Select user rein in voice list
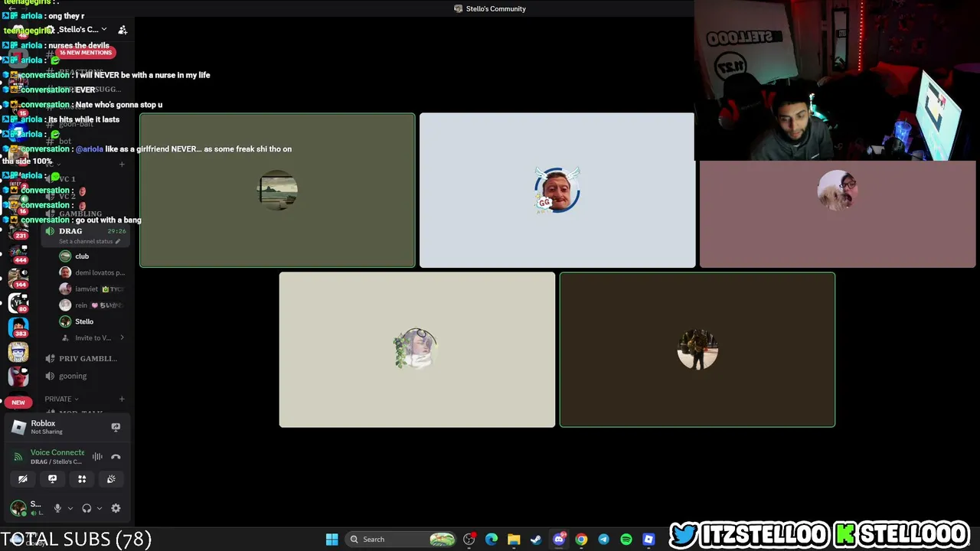This screenshot has height=551, width=980. click(x=92, y=305)
